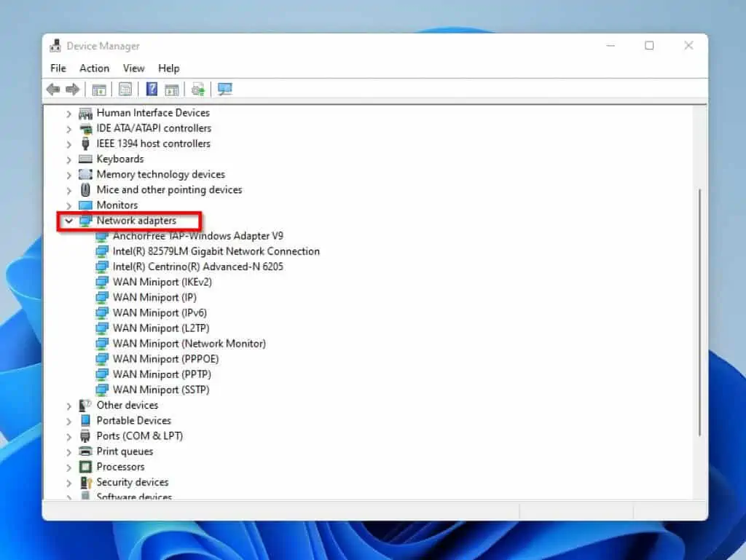Open the View menu

click(x=133, y=68)
